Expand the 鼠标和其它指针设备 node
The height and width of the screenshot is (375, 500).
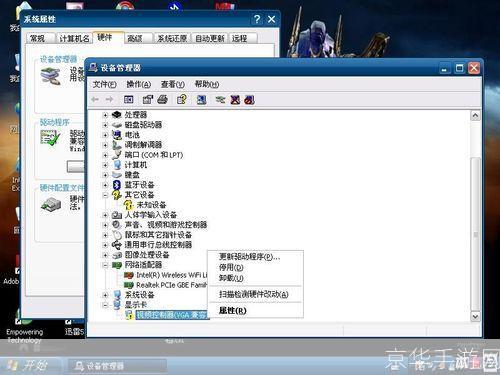point(105,235)
